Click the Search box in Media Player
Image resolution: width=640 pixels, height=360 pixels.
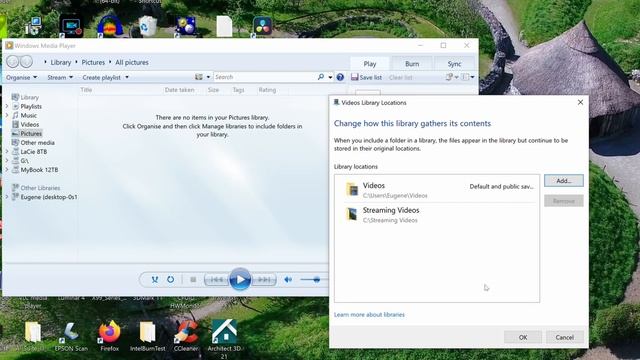[265, 77]
